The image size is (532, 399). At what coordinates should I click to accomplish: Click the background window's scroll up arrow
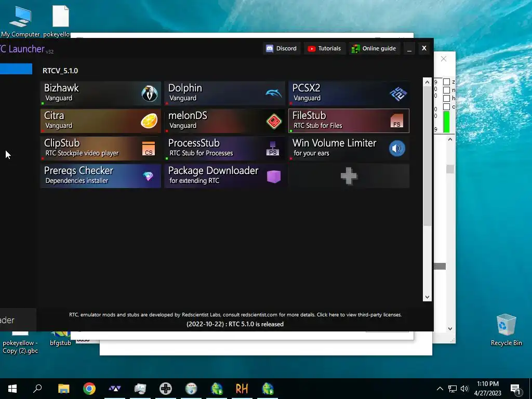pyautogui.click(x=450, y=139)
